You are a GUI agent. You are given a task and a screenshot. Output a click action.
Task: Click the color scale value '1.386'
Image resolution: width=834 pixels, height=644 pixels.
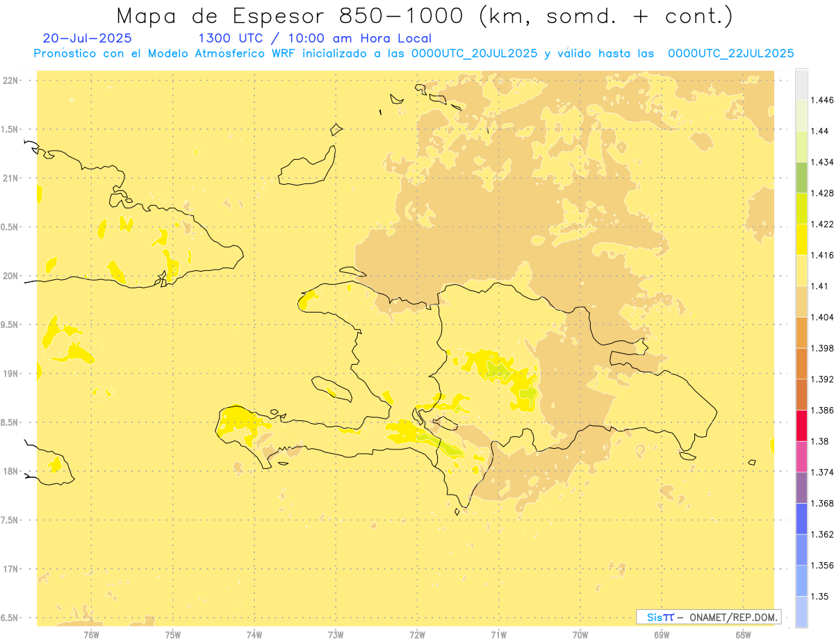[821, 411]
